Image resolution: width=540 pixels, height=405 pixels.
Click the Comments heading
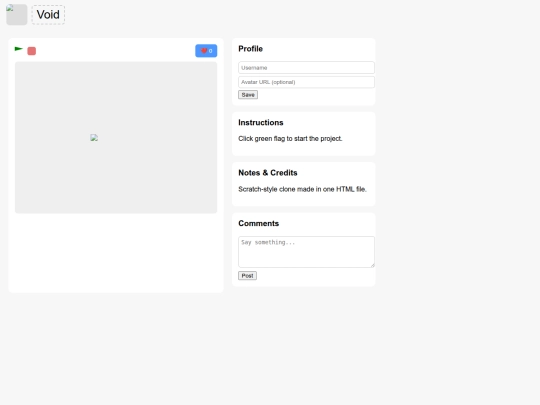pos(259,224)
